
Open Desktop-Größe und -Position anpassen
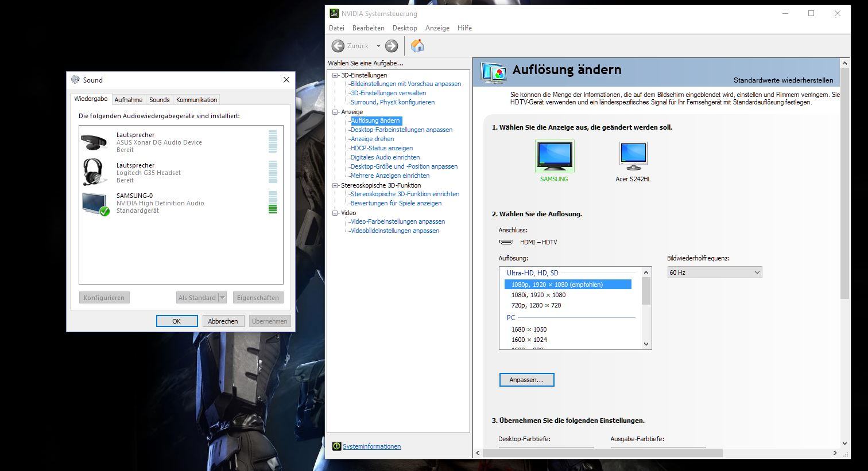tap(404, 166)
